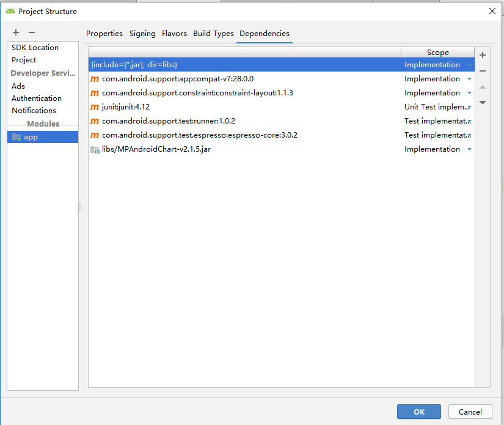Open scope dropdown for libs jar include row
Screen dimensions: 504x425
(469, 65)
